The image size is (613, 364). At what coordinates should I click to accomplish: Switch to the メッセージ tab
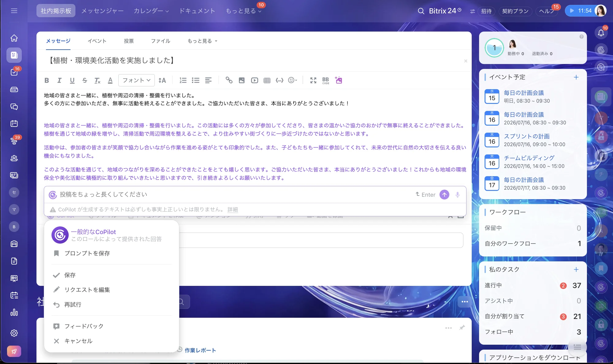pos(58,41)
